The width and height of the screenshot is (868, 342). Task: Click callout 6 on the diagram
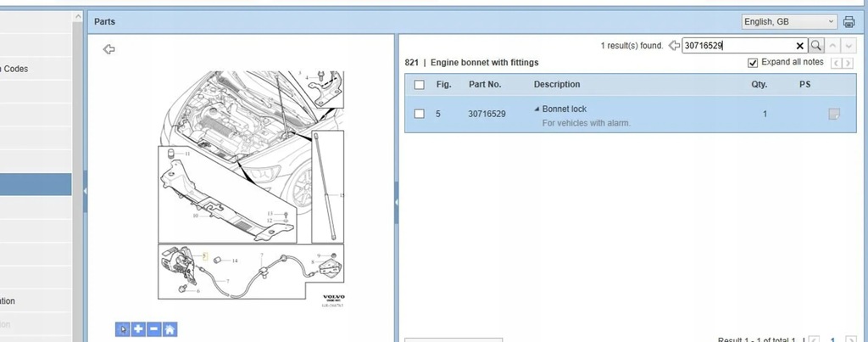click(198, 290)
